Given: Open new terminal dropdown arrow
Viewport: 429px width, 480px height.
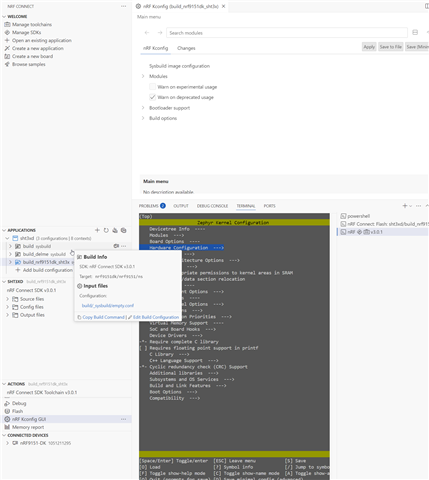Looking at the screenshot, I should [410, 206].
